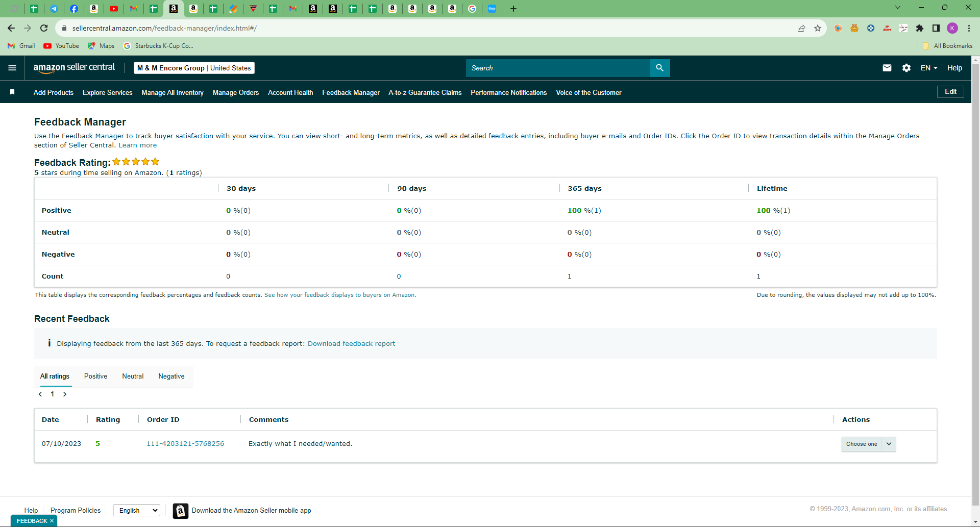Select comment 'Exactly what I needed/wanted.'
This screenshot has width=980, height=527.
tap(300, 444)
